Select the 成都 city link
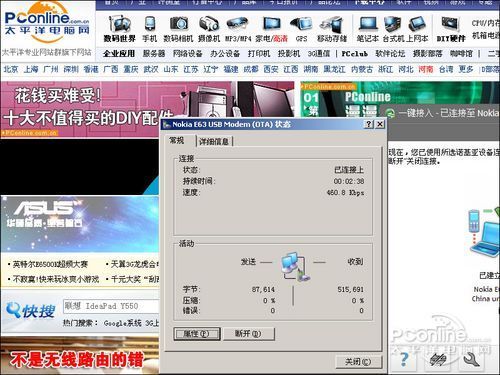500x375 pixels. [x=251, y=69]
